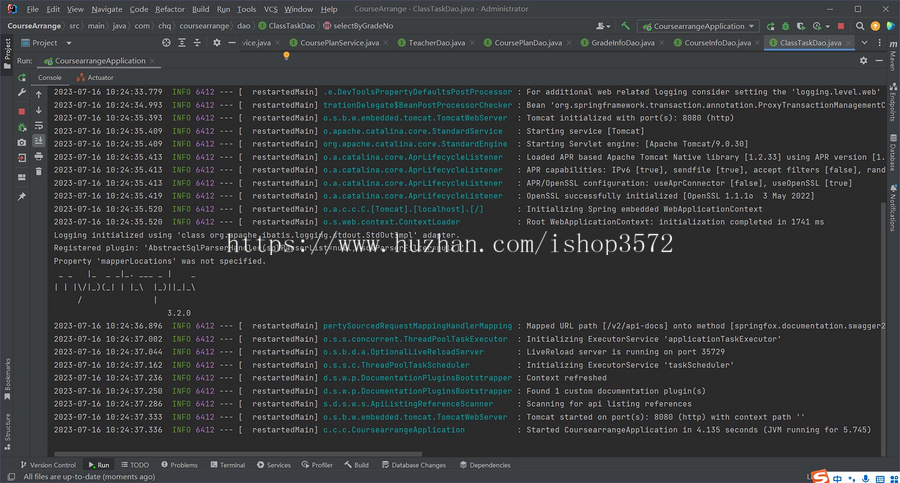Open dropdown arrow next to profiler run icon
Image resolution: width=900 pixels, height=483 pixels.
(827, 26)
